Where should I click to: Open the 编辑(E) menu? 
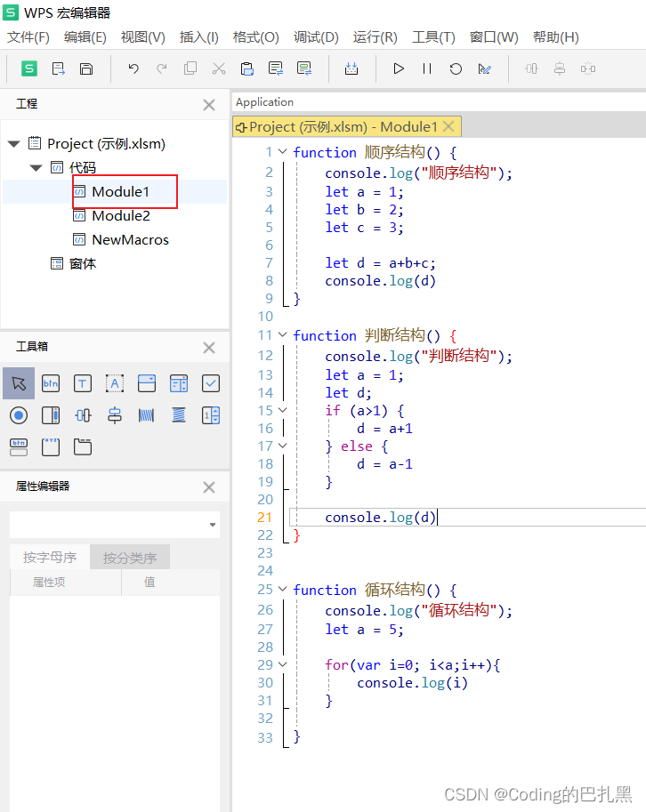[x=85, y=37]
